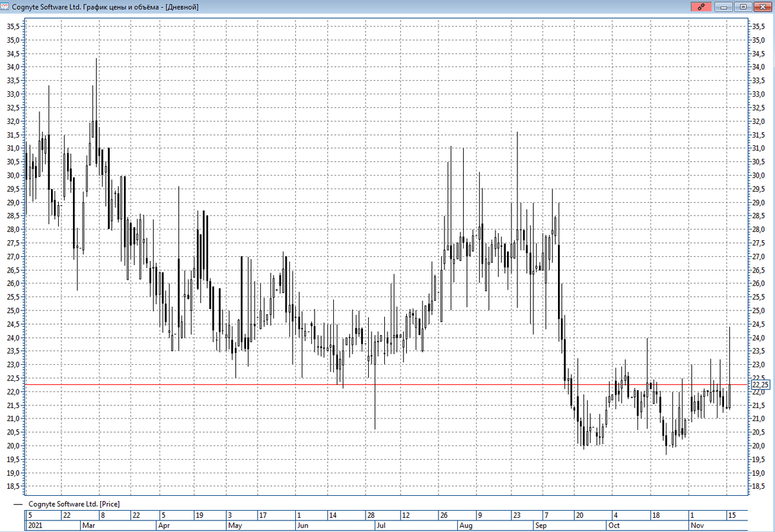Click the 22,25 current price label

tap(759, 385)
